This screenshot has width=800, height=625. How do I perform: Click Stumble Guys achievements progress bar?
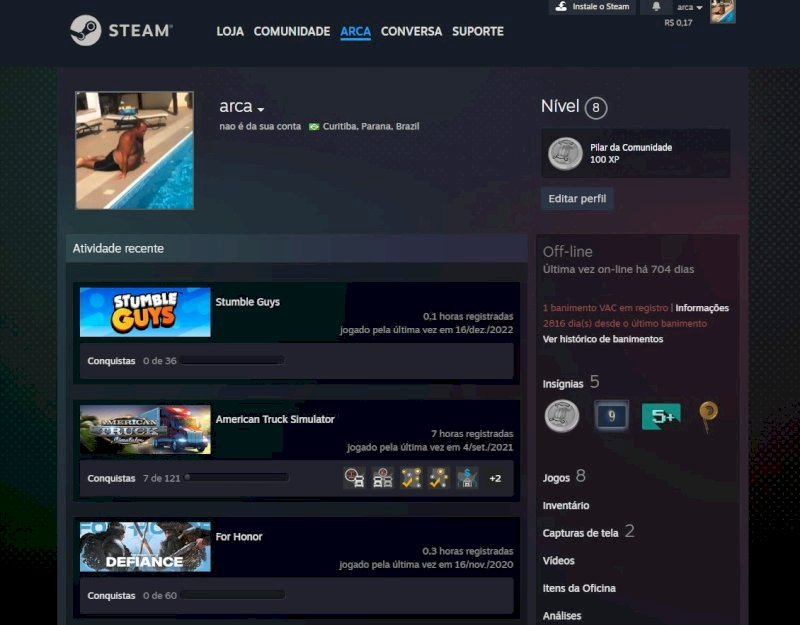[232, 361]
